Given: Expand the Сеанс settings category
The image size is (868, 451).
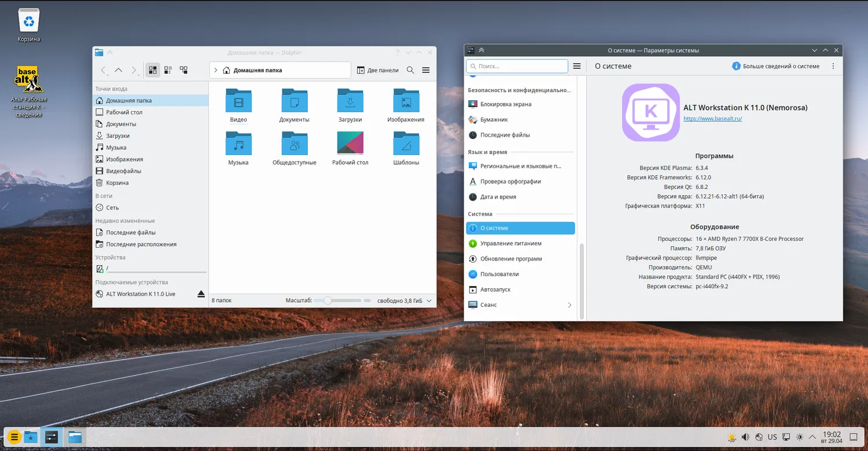Looking at the screenshot, I should [520, 305].
